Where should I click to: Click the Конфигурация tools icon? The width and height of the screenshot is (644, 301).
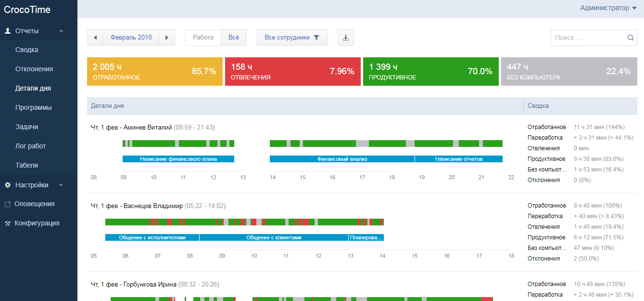(8, 223)
